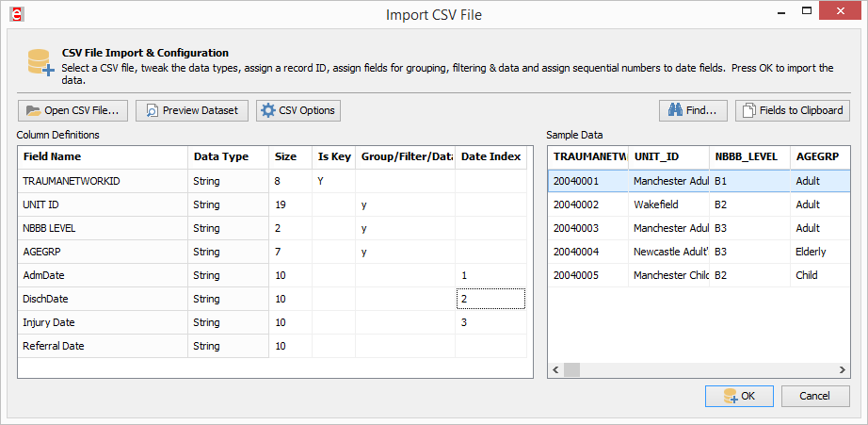Click the Field Name column header
The width and height of the screenshot is (868, 425).
click(x=102, y=156)
